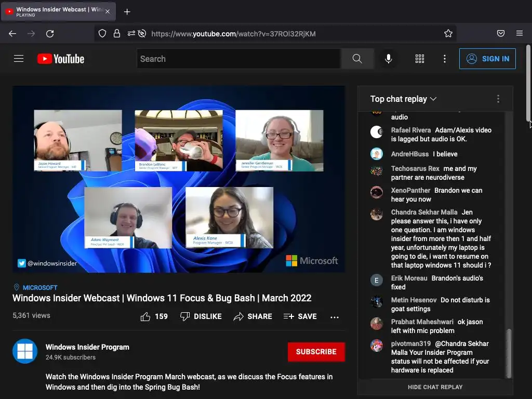The width and height of the screenshot is (532, 399).
Task: Open the MICROSOFT location link
Action: pos(39,287)
